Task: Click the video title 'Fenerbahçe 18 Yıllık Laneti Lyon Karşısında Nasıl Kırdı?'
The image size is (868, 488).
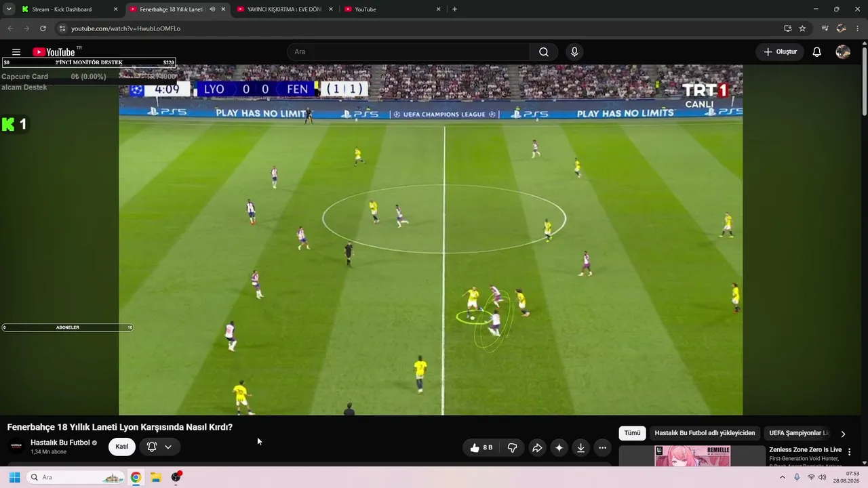Action: 120,427
